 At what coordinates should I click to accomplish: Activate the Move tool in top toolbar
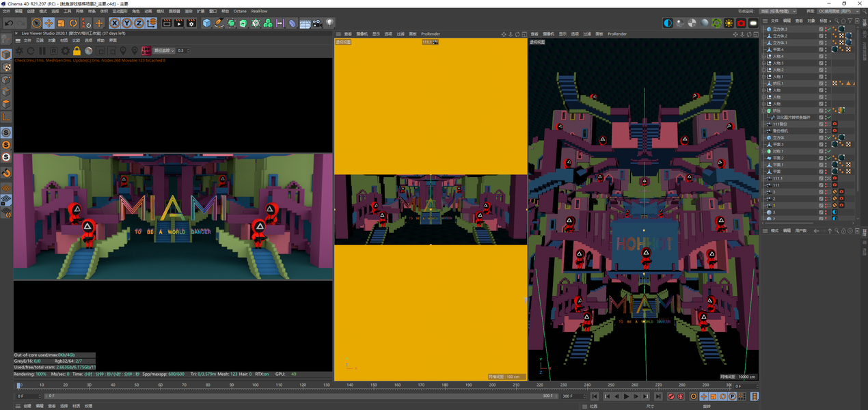coord(49,24)
